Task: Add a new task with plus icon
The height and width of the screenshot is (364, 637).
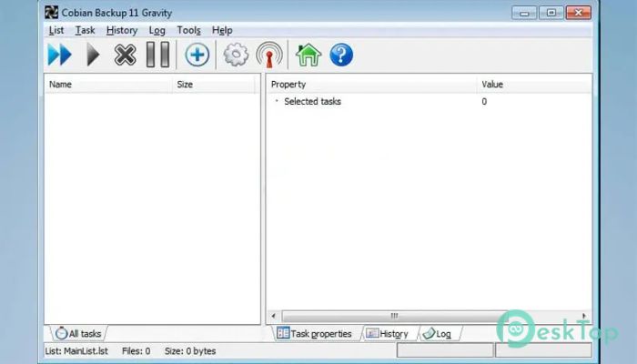Action: [197, 55]
